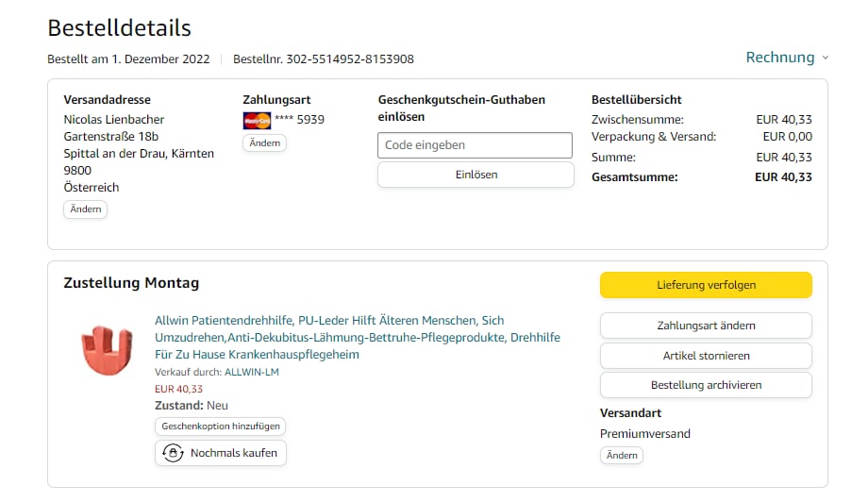The width and height of the screenshot is (868, 502).
Task: Click Ändern under Zahlungsart
Action: 264,142
